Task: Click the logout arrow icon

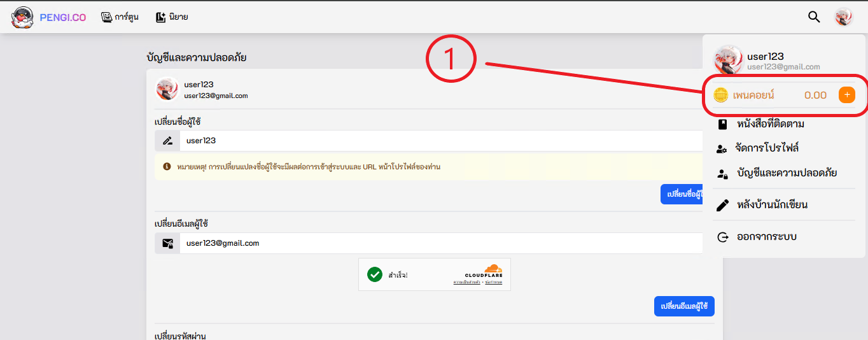Action: coord(722,237)
